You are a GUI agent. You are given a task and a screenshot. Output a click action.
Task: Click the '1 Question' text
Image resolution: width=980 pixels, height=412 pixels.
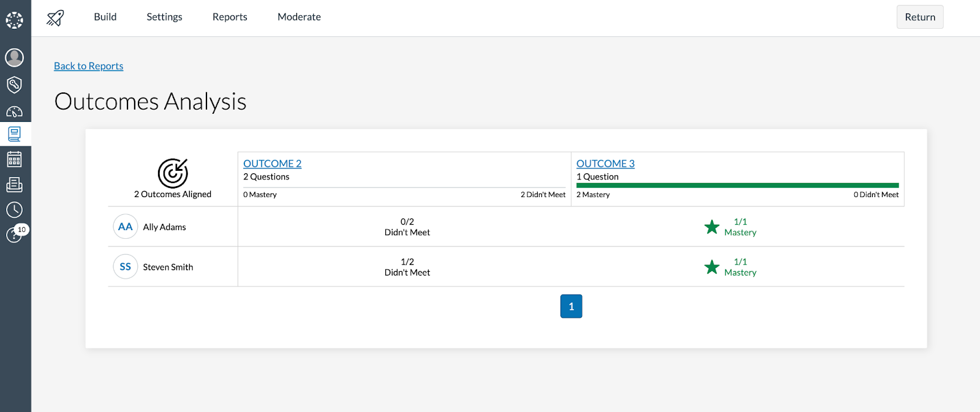[x=597, y=176]
